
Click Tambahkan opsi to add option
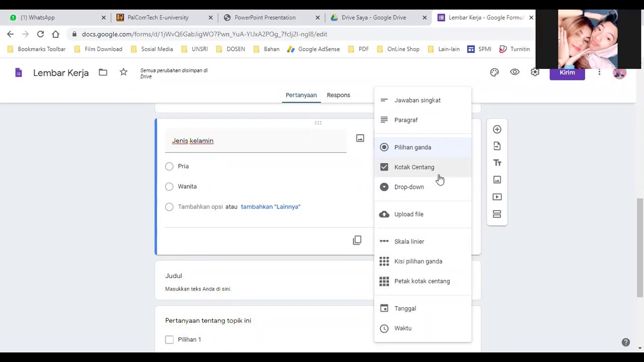(x=200, y=207)
